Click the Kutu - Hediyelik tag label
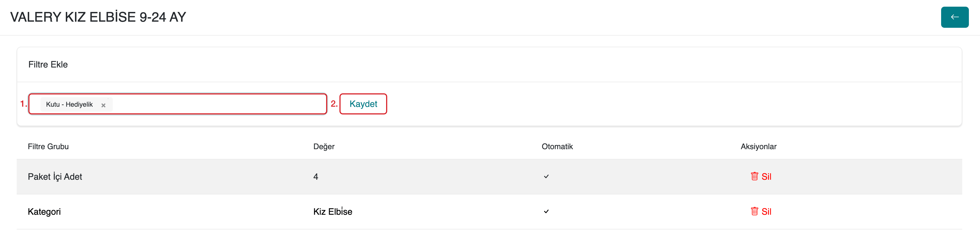This screenshot has width=980, height=240. pyautogui.click(x=69, y=104)
